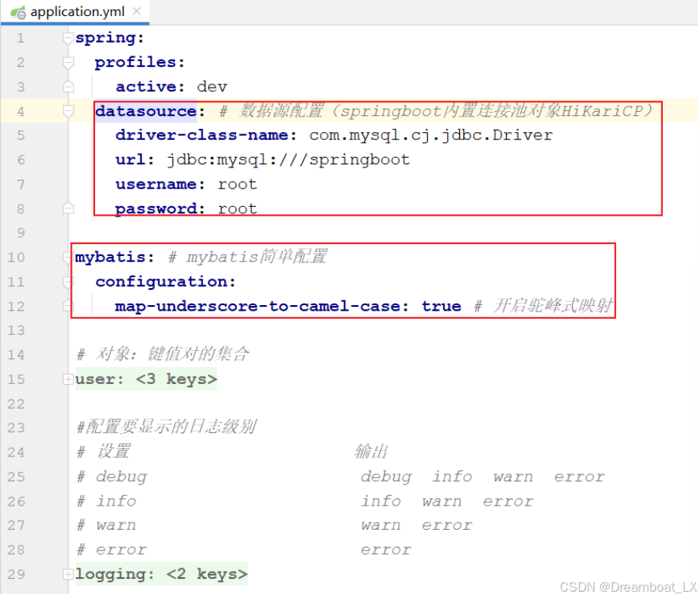Click the 'user:' key

[100, 380]
